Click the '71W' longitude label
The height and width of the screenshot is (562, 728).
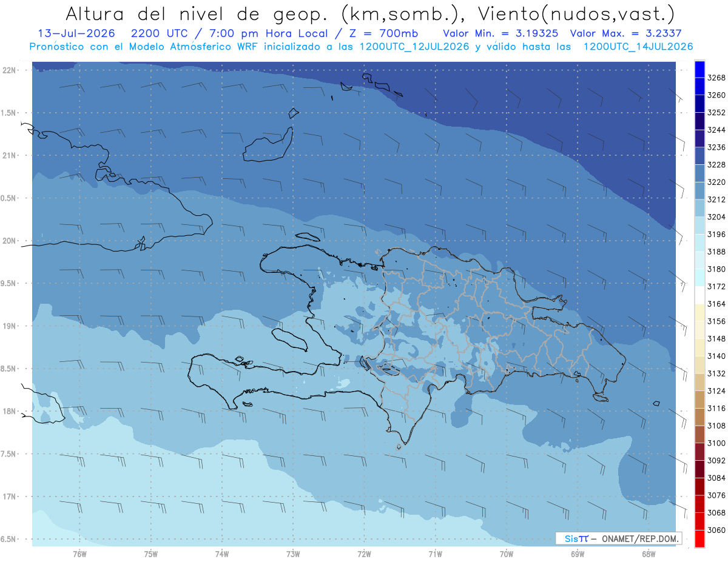click(x=435, y=554)
